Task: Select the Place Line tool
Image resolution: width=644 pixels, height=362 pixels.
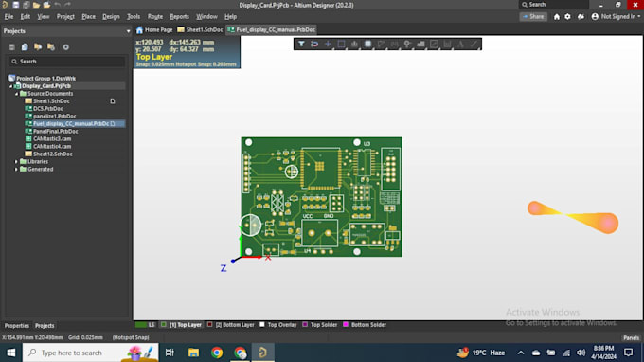Action: point(474,44)
